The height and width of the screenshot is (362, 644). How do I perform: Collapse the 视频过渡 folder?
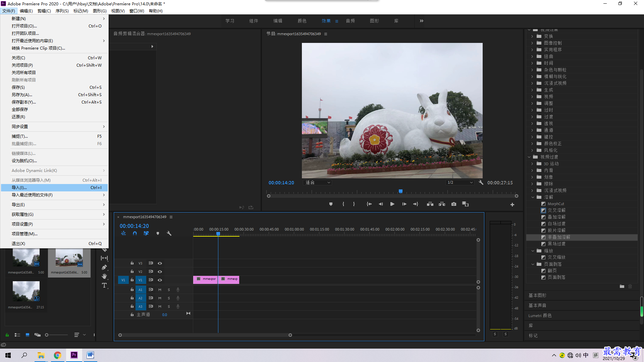[529, 157]
